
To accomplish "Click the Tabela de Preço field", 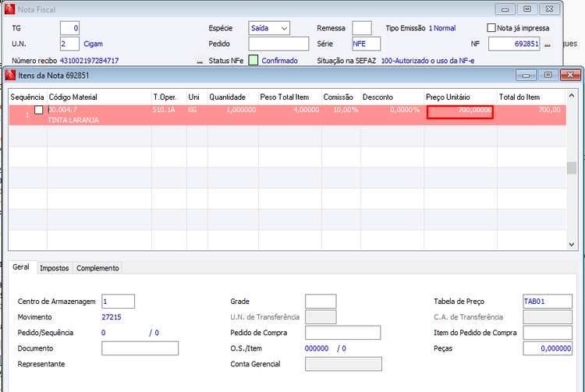I will coord(548,301).
